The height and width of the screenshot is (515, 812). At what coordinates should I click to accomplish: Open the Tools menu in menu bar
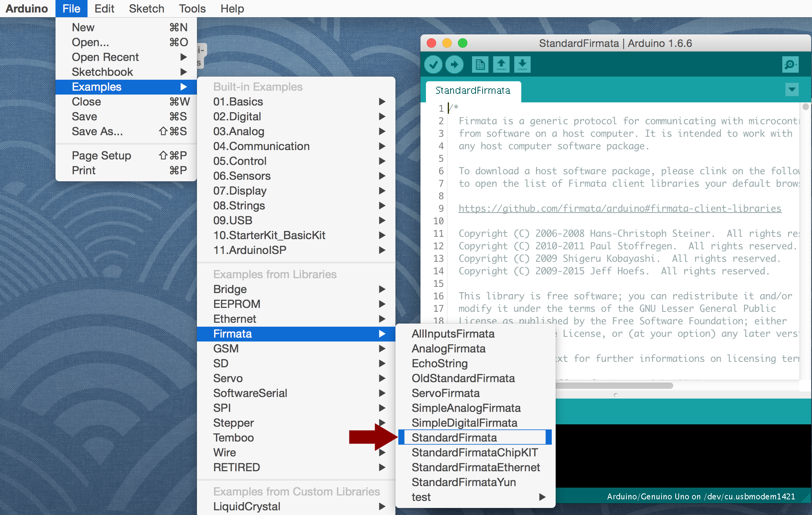[192, 9]
